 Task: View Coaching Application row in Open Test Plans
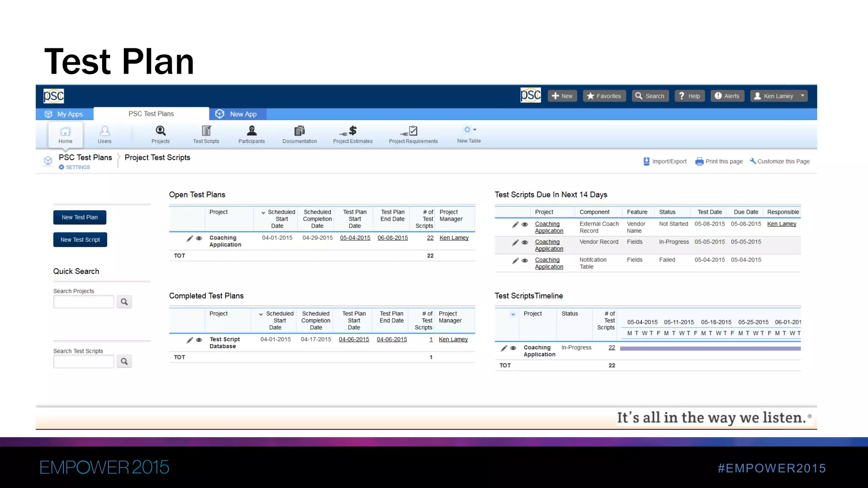pos(199,238)
